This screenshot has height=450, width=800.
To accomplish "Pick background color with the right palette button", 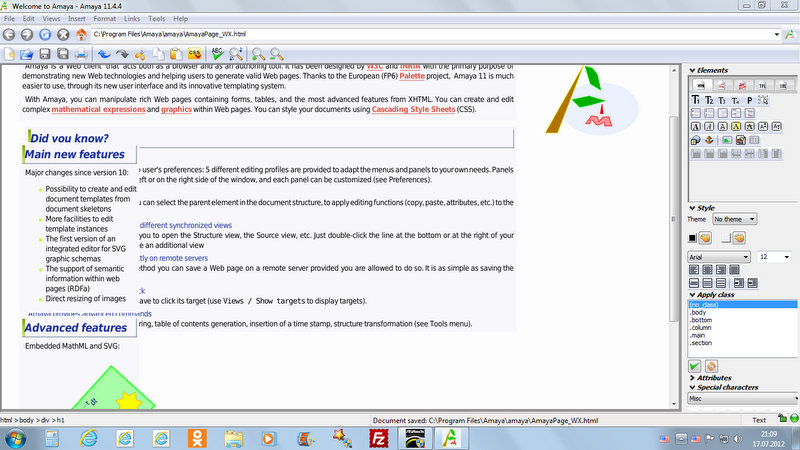I will (x=739, y=238).
